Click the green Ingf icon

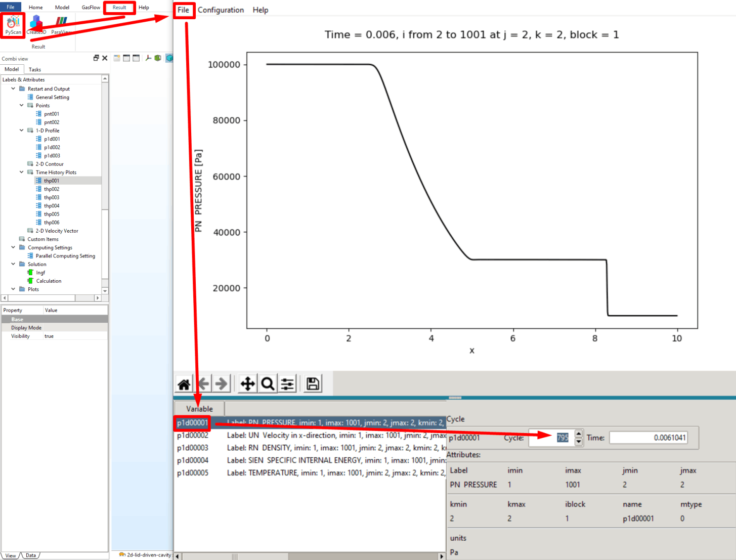(30, 272)
